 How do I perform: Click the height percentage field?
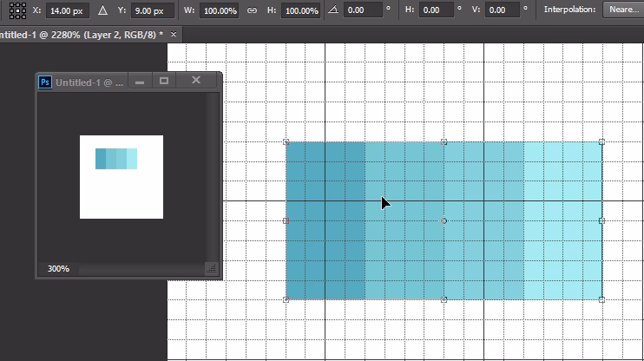pos(301,10)
